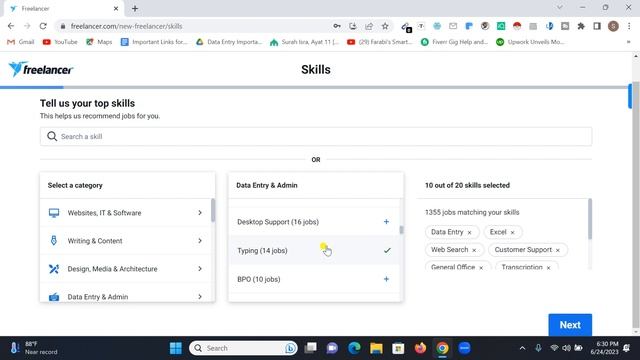Select Typing (14 jobs) row
This screenshot has height=360, width=640.
coord(314,250)
